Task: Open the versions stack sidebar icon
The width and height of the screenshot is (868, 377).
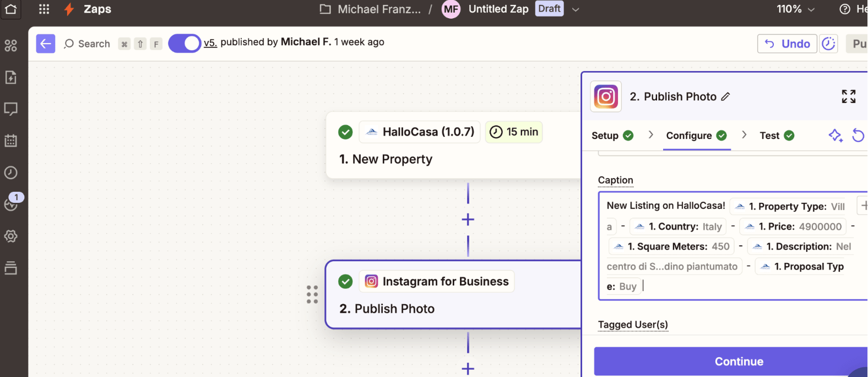Action: tap(11, 268)
